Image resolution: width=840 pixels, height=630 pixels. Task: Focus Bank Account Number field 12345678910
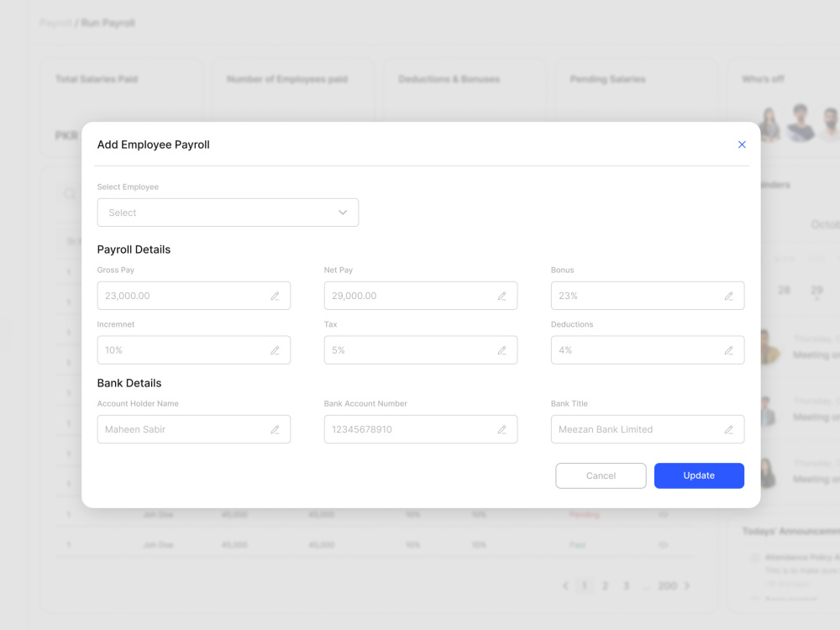tap(421, 429)
